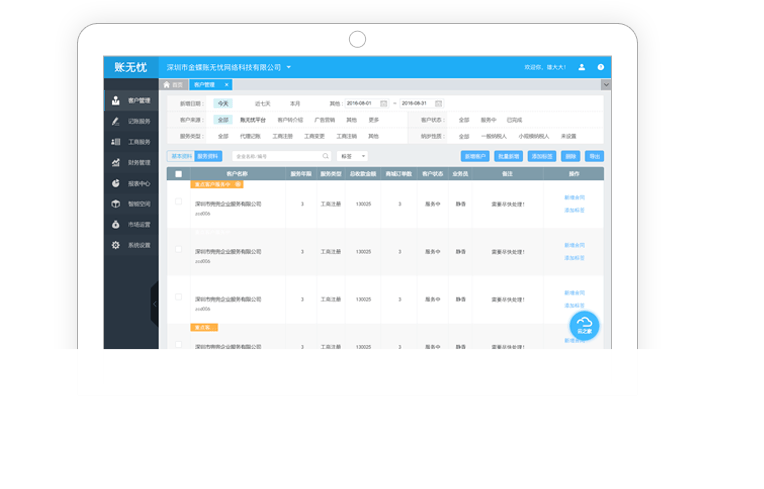Image resolution: width=764 pixels, height=489 pixels.
Task: Switch to the 首页 home tab
Action: 175,85
